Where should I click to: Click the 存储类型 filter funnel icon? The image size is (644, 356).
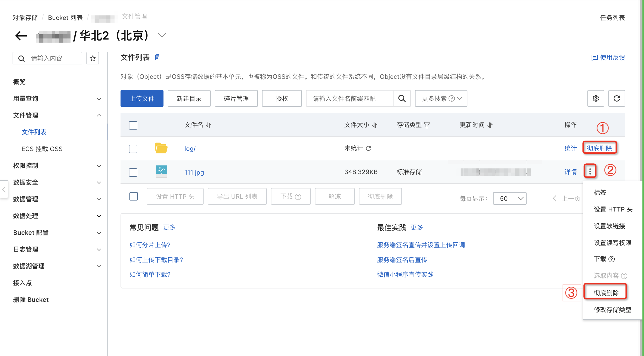(x=427, y=125)
